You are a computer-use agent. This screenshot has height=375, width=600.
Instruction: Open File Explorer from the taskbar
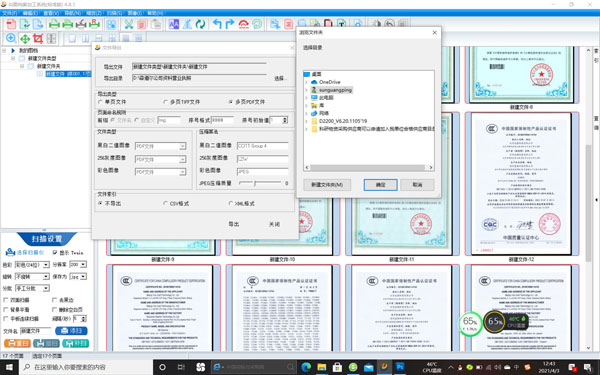click(321, 367)
